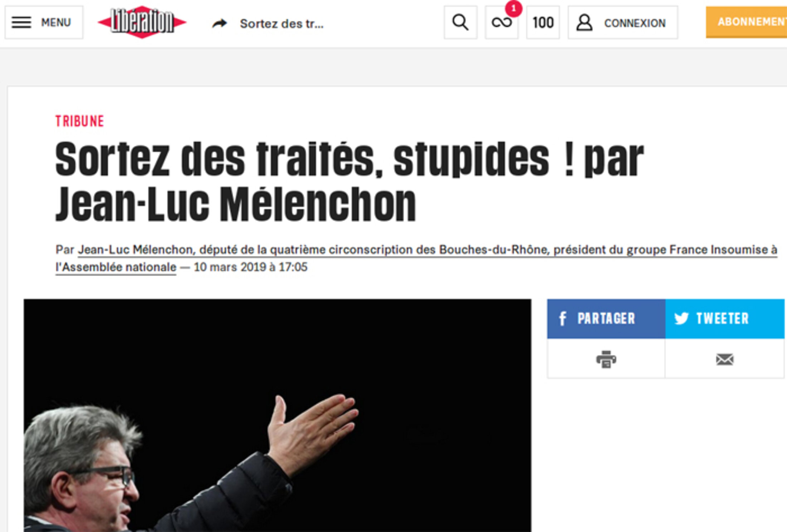Share the article via Facebook PARTAGER
Image resolution: width=787 pixels, height=532 pixels.
(606, 318)
